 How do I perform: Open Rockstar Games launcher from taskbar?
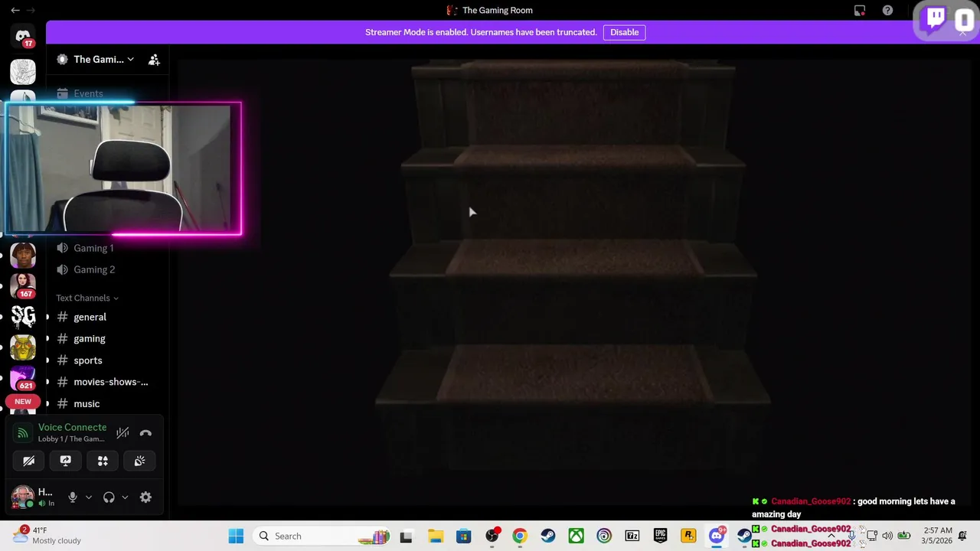point(688,536)
